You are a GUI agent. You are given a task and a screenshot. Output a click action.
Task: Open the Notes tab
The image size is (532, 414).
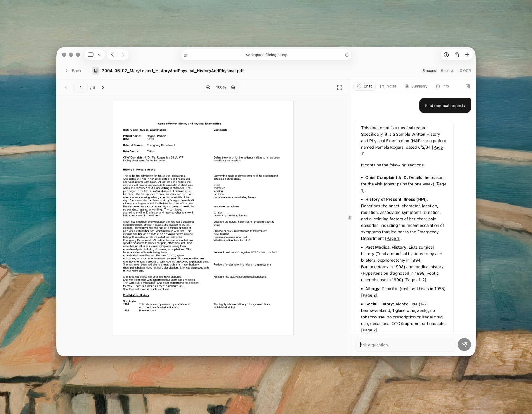pos(389,86)
